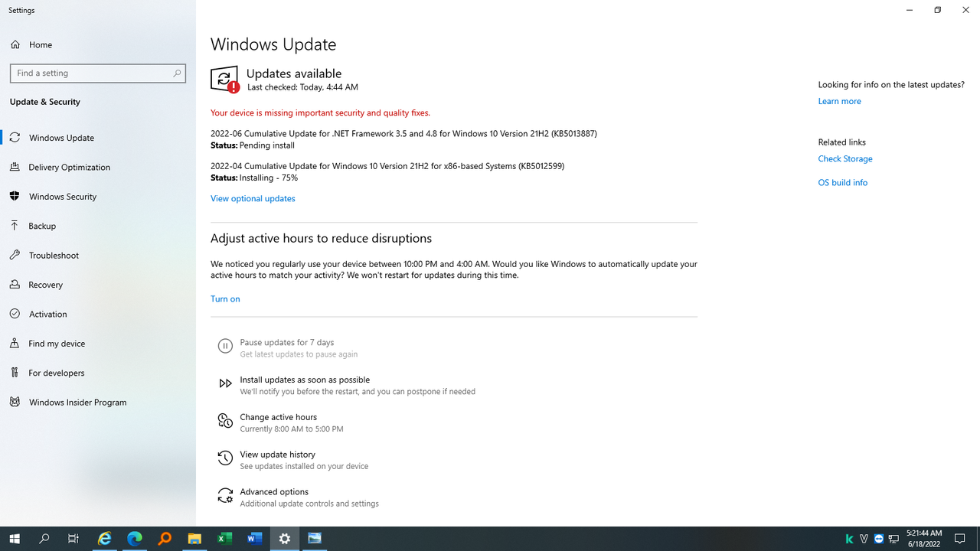980x551 pixels.
Task: Open Delivery Optimization settings
Action: click(x=98, y=167)
